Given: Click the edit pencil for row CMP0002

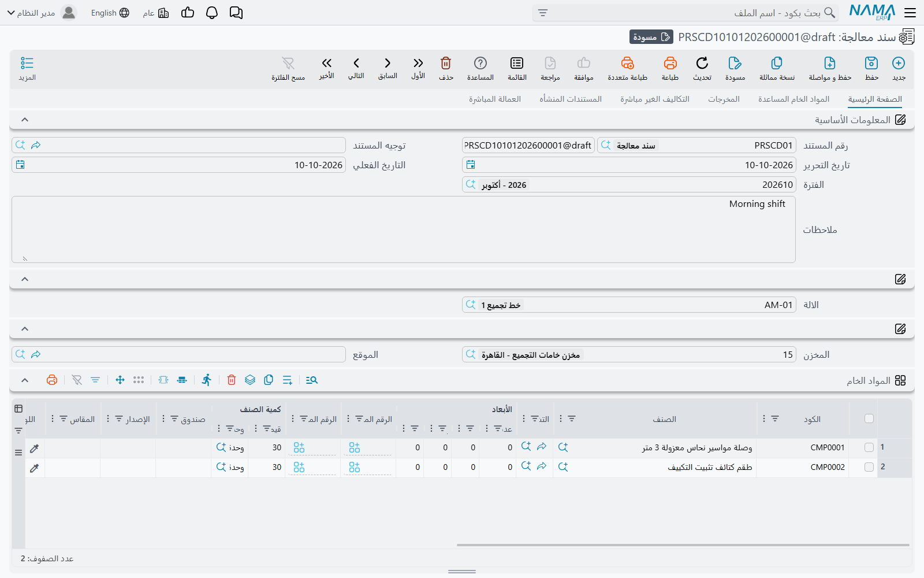Looking at the screenshot, I should pos(35,468).
